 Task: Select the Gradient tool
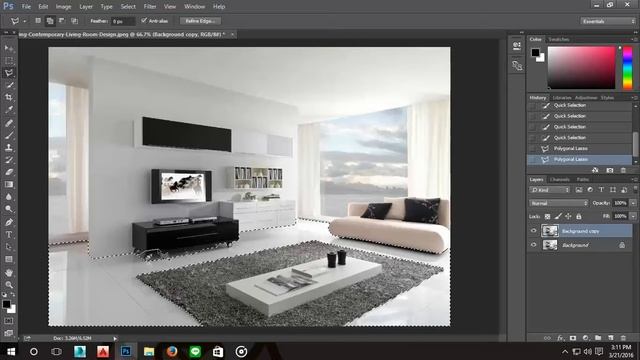[9, 184]
